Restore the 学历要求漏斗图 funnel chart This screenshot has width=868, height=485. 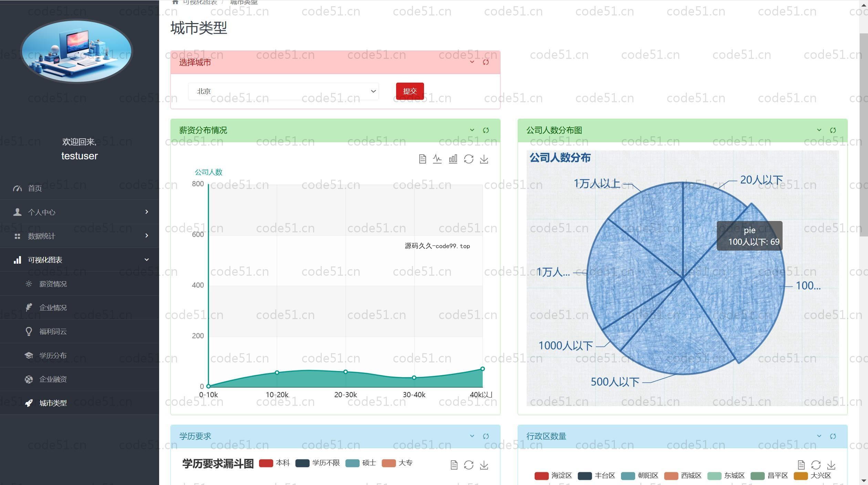[468, 465]
